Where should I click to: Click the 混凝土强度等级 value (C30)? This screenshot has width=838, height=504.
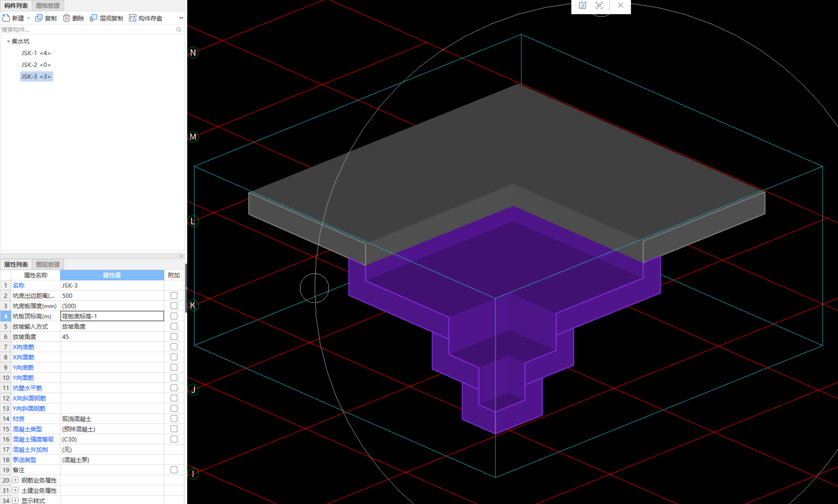(x=112, y=439)
